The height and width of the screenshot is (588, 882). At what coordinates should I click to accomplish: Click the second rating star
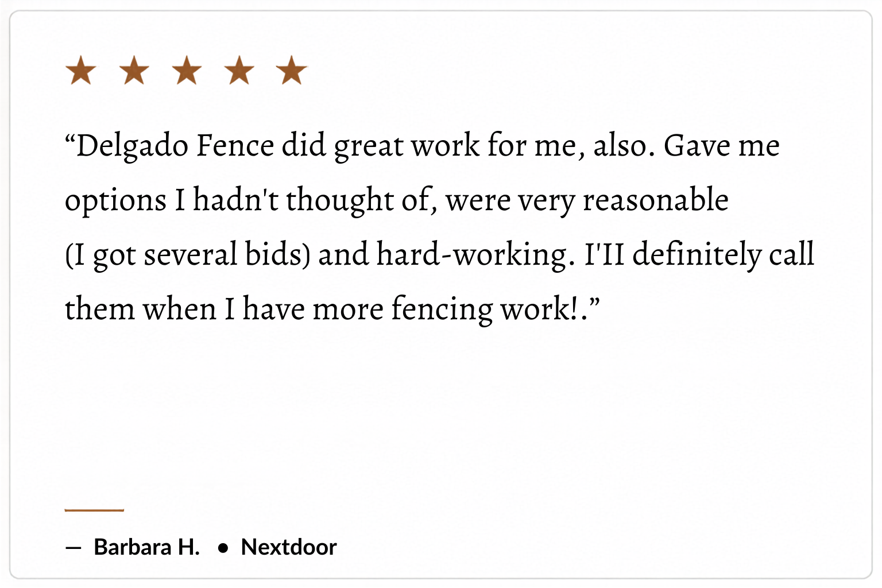tap(134, 71)
